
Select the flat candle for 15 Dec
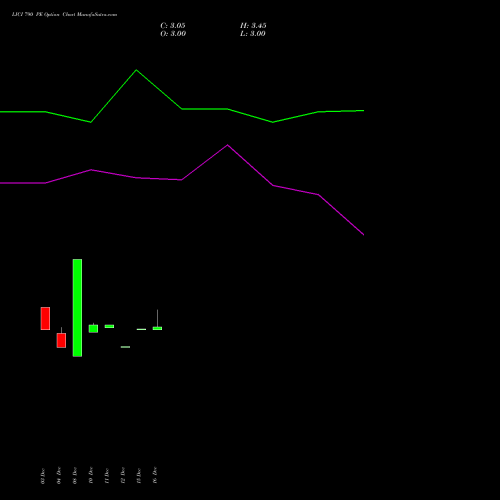[x=141, y=329]
